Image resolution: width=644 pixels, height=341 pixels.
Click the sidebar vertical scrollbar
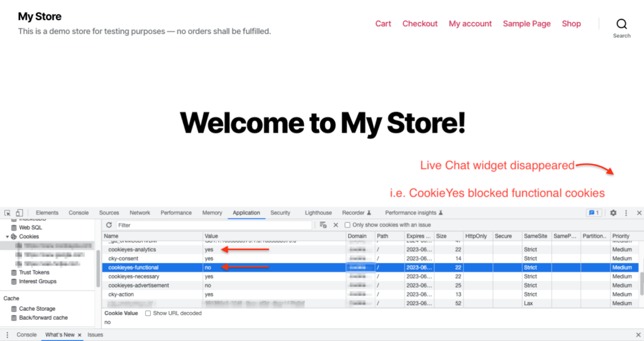pyautogui.click(x=97, y=269)
